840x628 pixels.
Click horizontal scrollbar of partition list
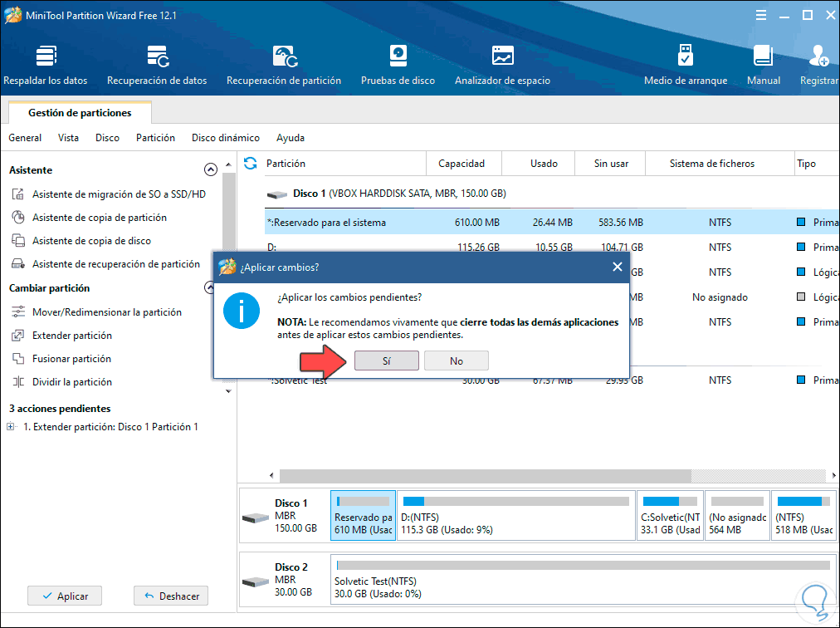pos(485,475)
